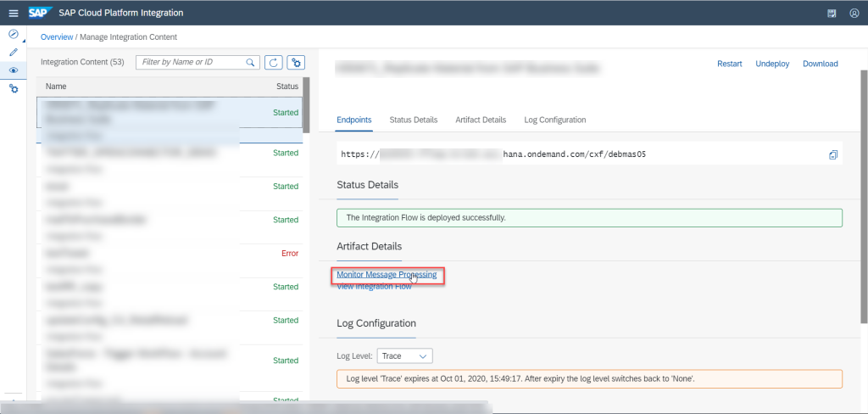868x414 pixels.
Task: Switch to the Log Configuration tab
Action: [554, 120]
